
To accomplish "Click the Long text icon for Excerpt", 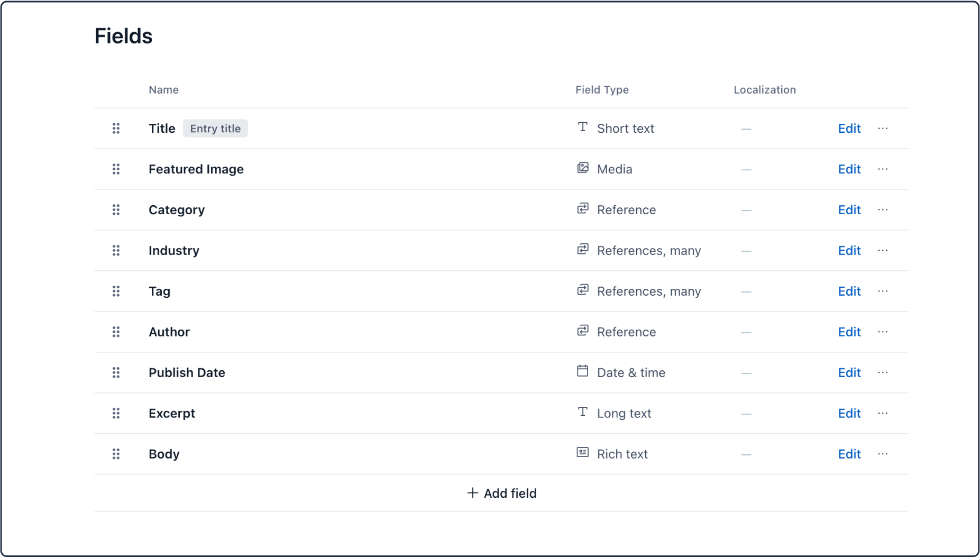I will (x=582, y=412).
